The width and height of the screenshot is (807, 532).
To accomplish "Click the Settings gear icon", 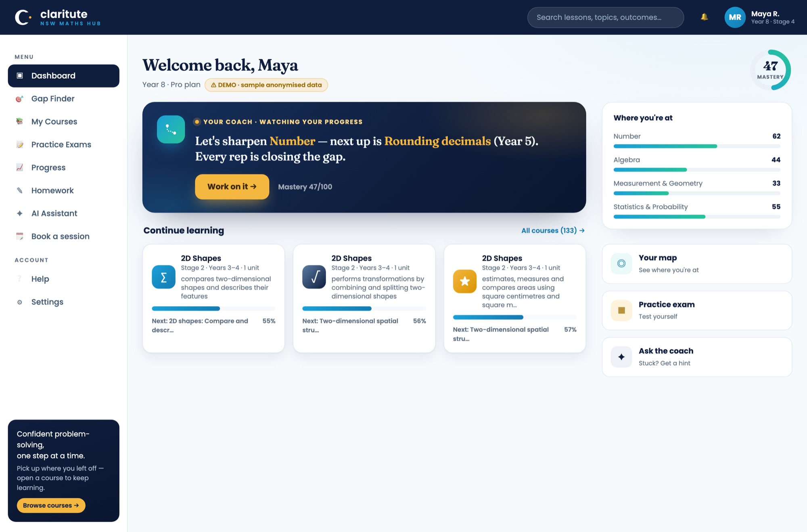I will 19,302.
